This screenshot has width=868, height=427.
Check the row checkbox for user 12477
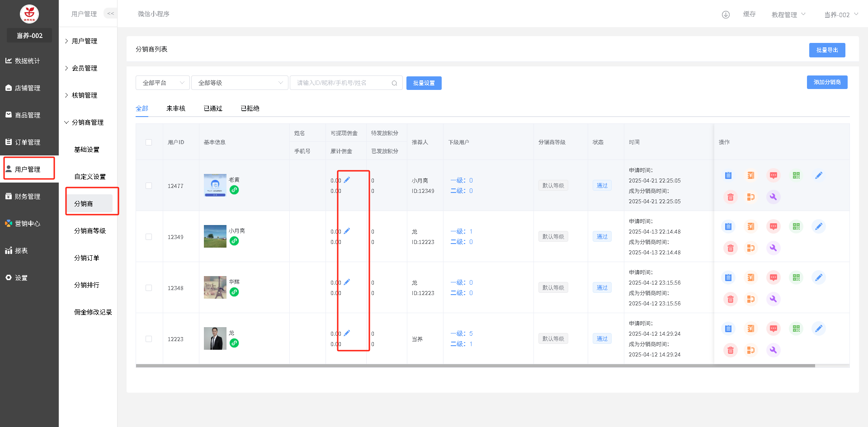pos(149,186)
